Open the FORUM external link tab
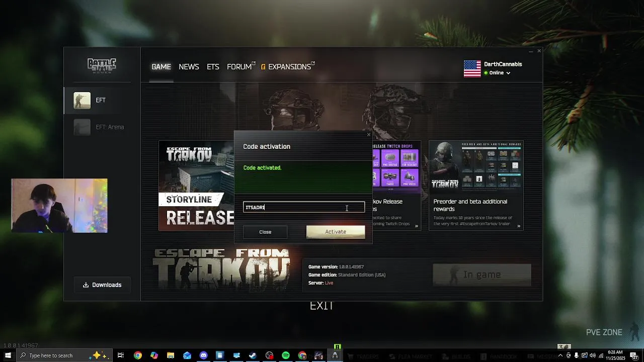Screen dimensions: 644x362 [x=240, y=67]
